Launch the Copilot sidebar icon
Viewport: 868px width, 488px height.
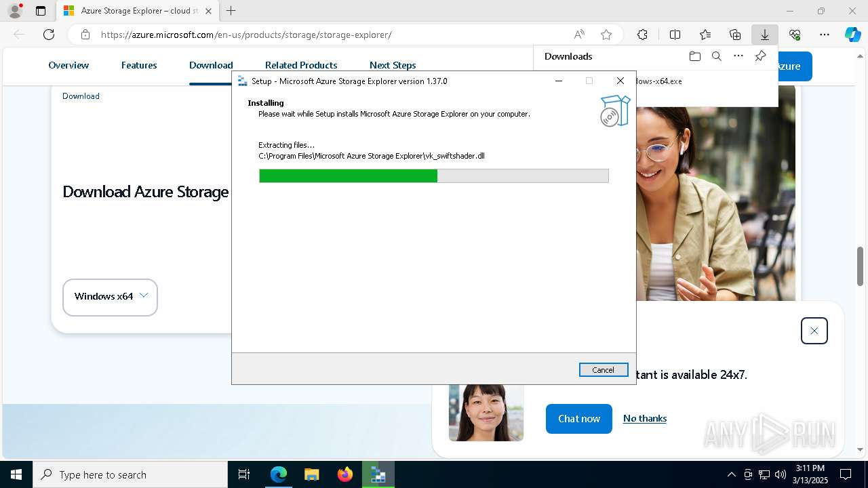[852, 35]
